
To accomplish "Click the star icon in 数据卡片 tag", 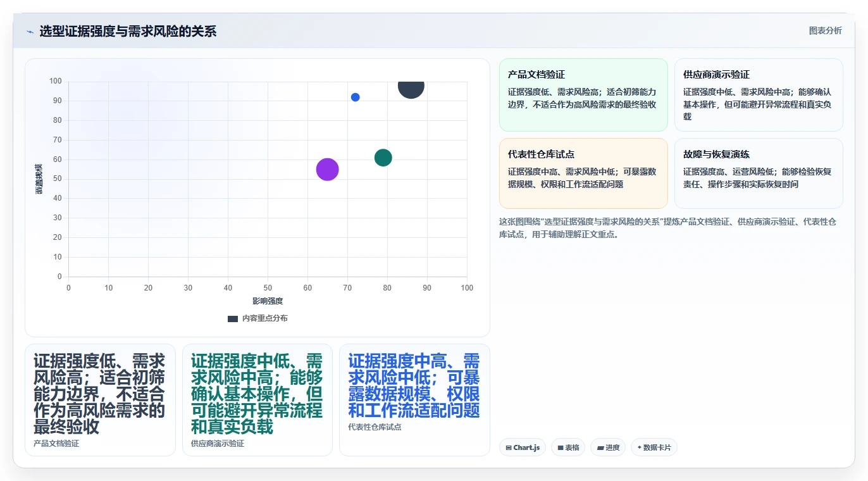I will tap(639, 447).
